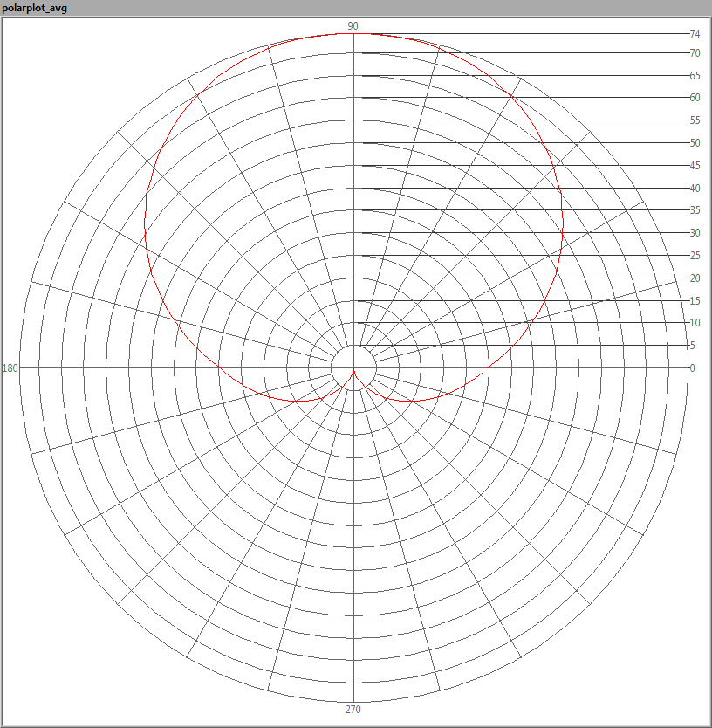712x728 pixels.
Task: Select the 74 radial scale label
Action: click(695, 34)
